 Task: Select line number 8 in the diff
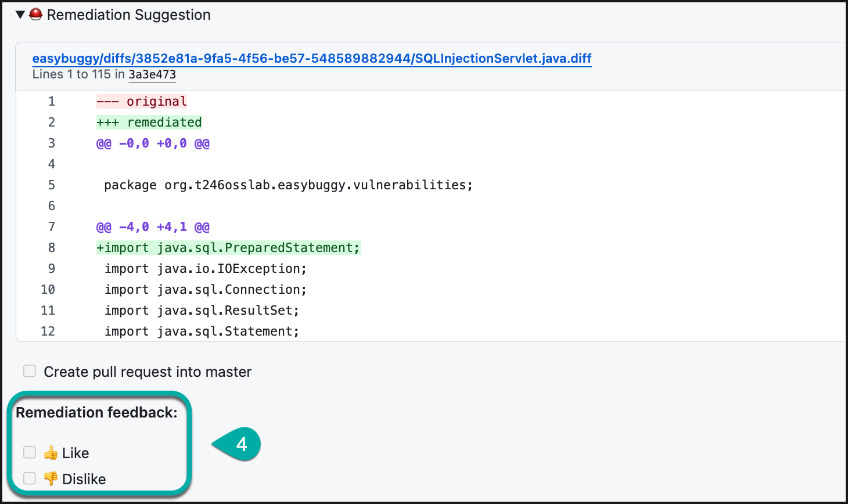[52, 248]
